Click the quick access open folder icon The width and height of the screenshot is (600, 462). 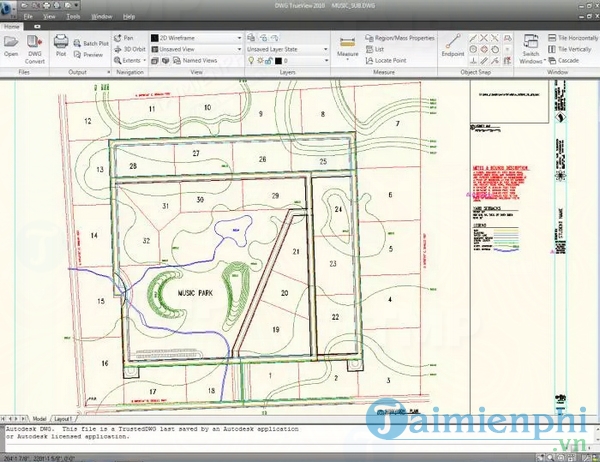24,5
